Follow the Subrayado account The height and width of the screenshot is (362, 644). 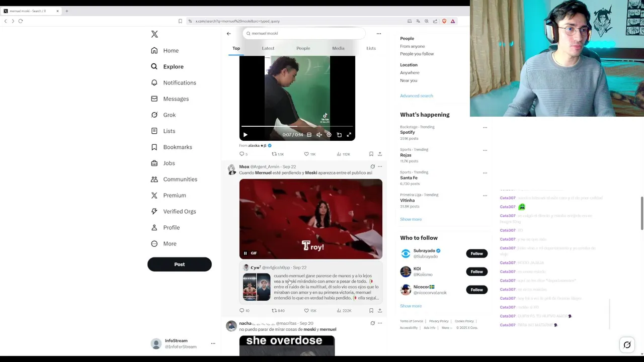pyautogui.click(x=476, y=253)
